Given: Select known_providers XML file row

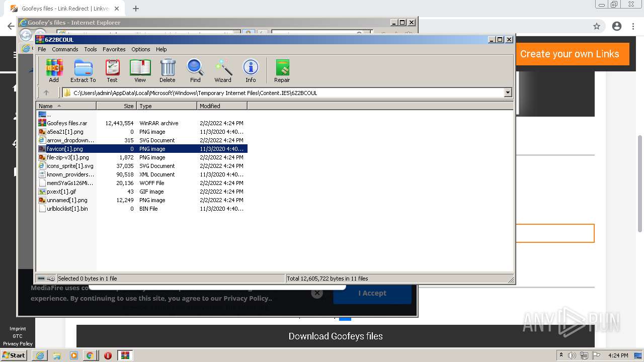Looking at the screenshot, I should point(142,174).
